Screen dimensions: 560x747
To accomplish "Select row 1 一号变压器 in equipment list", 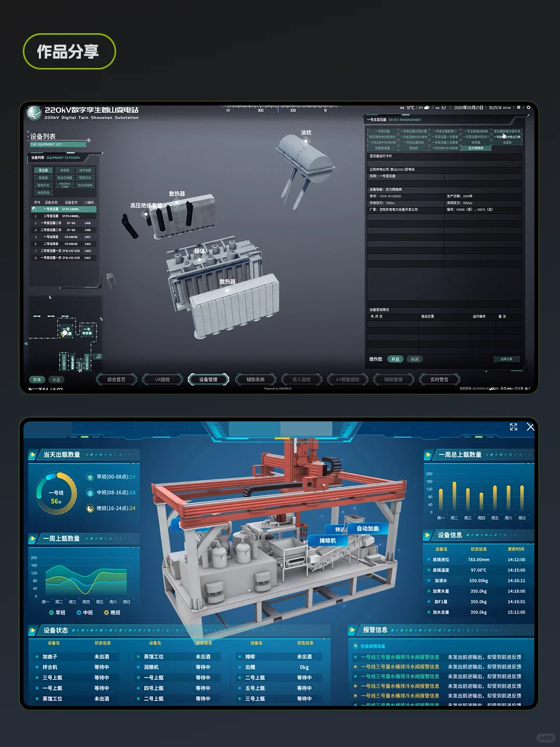I will tap(64, 209).
